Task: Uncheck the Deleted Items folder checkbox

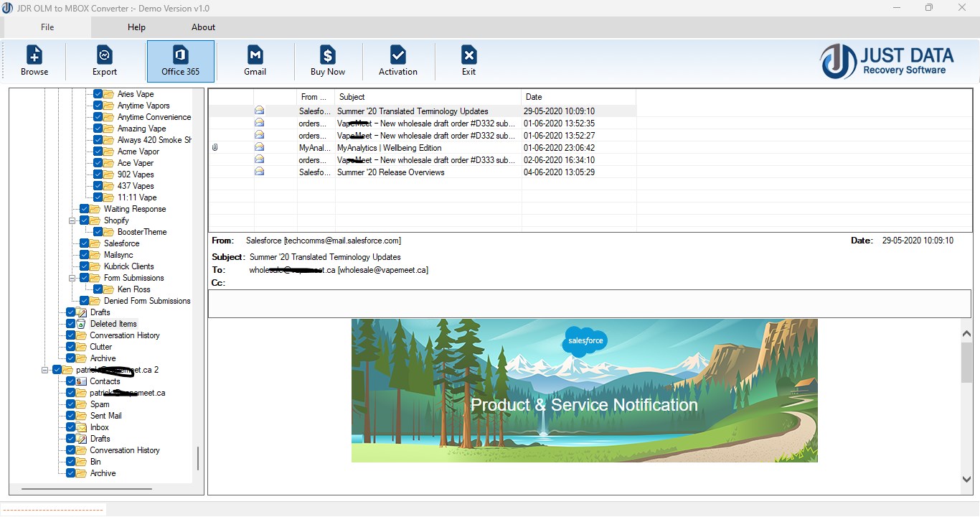Action: coord(71,324)
